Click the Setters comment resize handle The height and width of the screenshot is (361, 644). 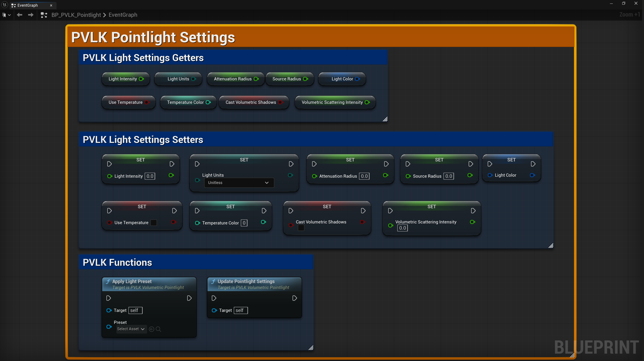[551, 246]
